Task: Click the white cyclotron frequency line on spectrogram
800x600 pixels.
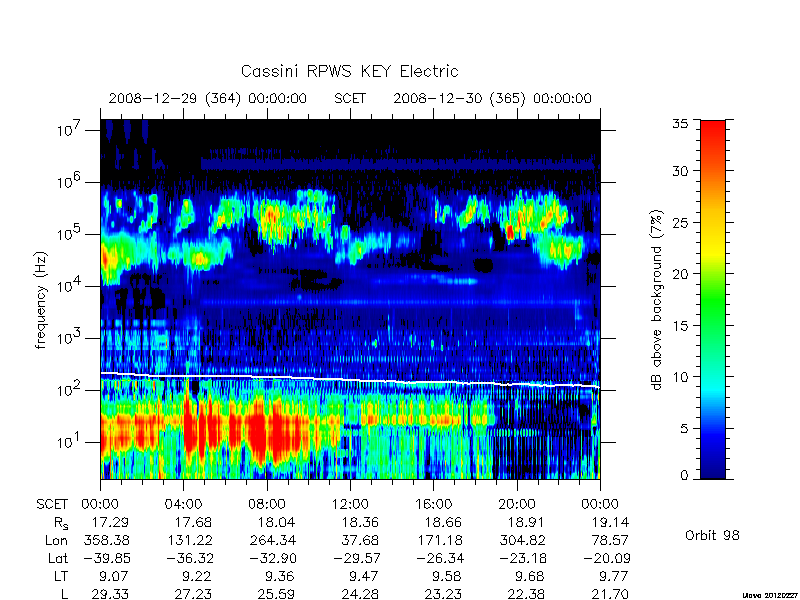Action: point(350,381)
